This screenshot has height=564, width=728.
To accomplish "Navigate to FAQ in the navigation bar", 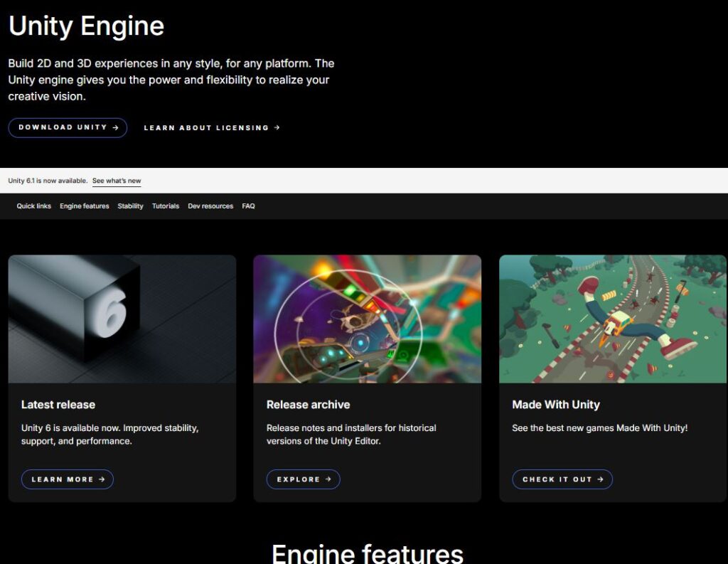I will [x=248, y=206].
